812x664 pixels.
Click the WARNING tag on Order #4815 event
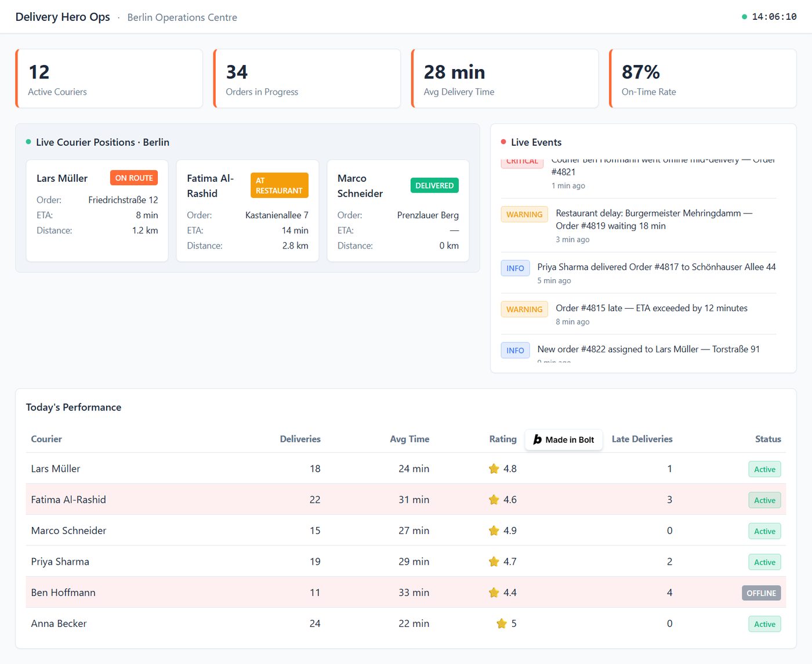[524, 309]
